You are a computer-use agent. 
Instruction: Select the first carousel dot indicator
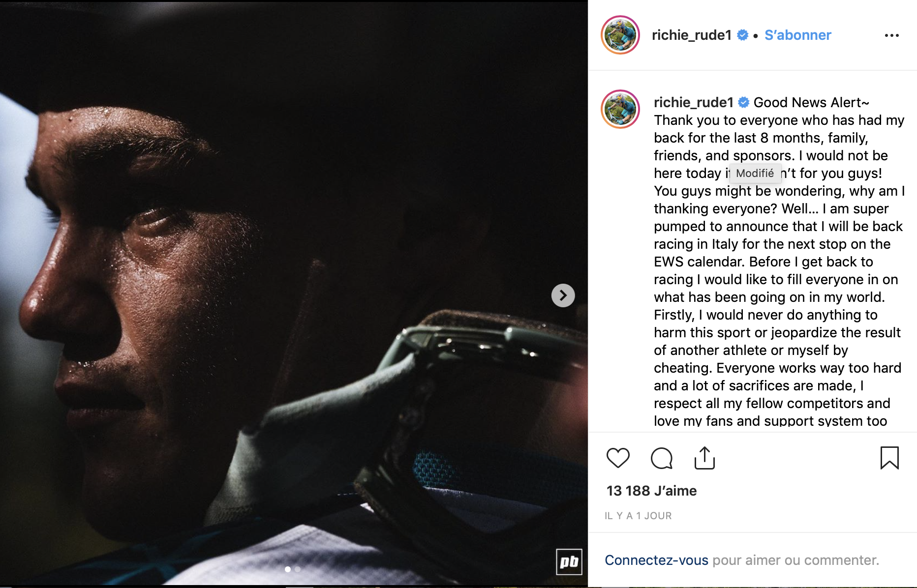tap(288, 569)
